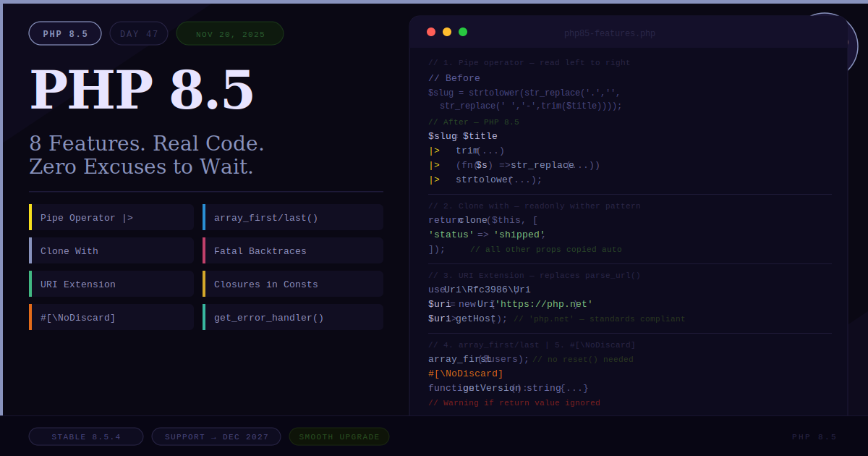Open the SMOOTH UPGRADE green badge
This screenshot has width=868, height=456.
pyautogui.click(x=339, y=436)
